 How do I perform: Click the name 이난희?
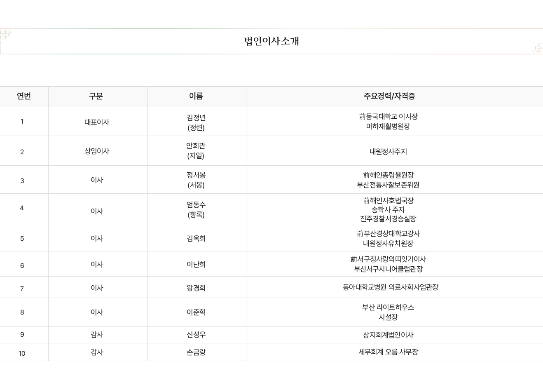(x=196, y=264)
